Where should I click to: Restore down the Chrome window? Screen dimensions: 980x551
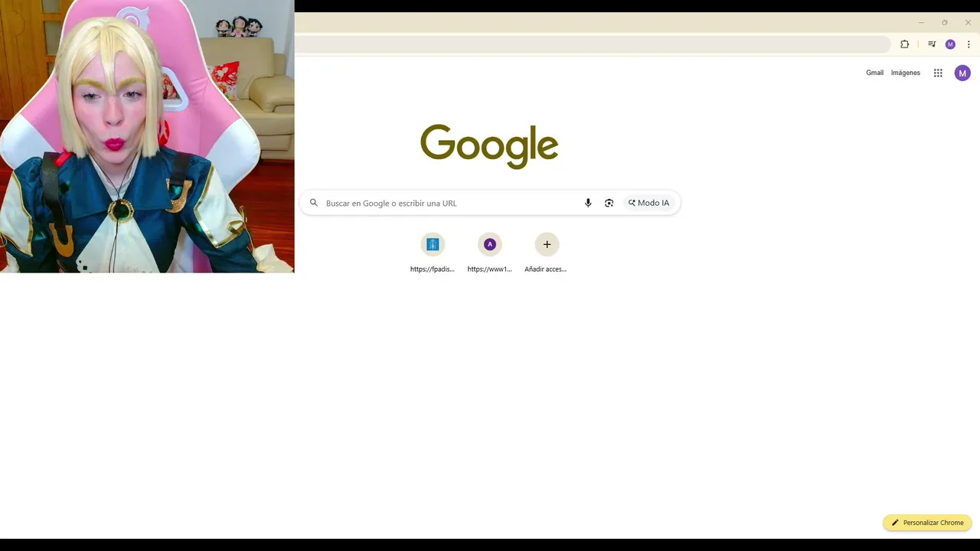point(945,22)
